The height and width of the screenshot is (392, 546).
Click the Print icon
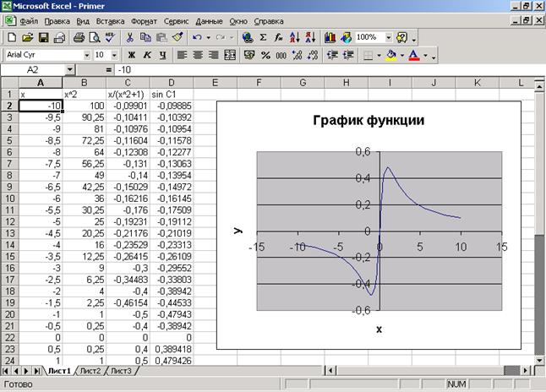79,37
